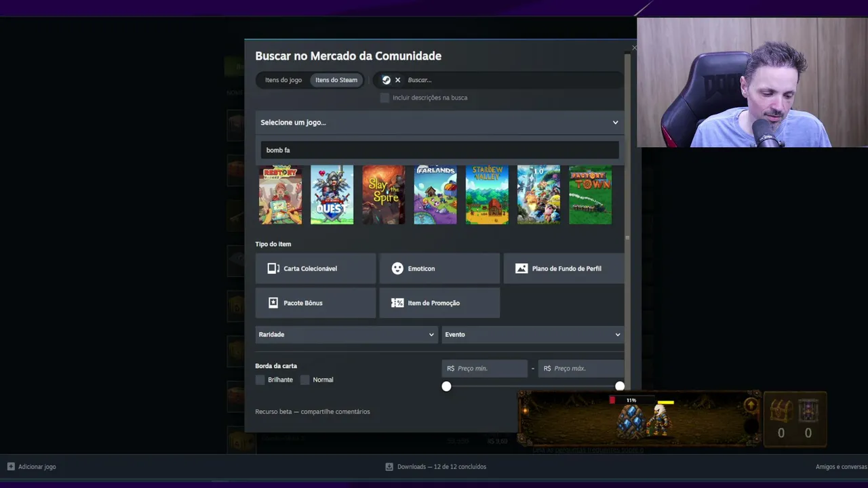Image resolution: width=868 pixels, height=488 pixels.
Task: Click the maximum price slider handle
Action: point(620,386)
